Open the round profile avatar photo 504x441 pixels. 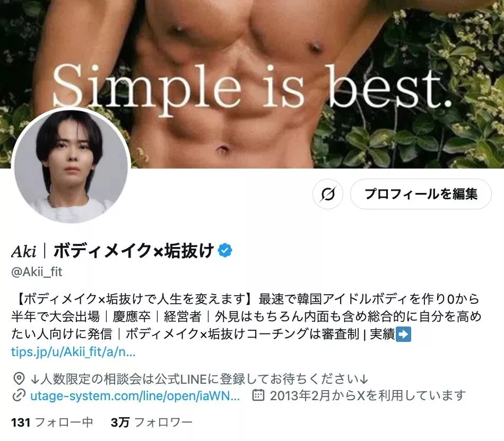click(x=71, y=166)
